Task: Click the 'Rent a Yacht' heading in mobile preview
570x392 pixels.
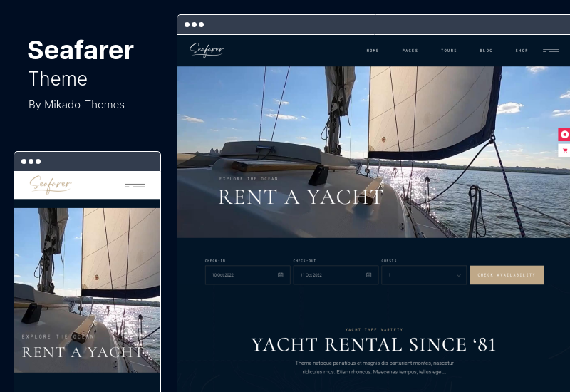Action: [x=83, y=352]
